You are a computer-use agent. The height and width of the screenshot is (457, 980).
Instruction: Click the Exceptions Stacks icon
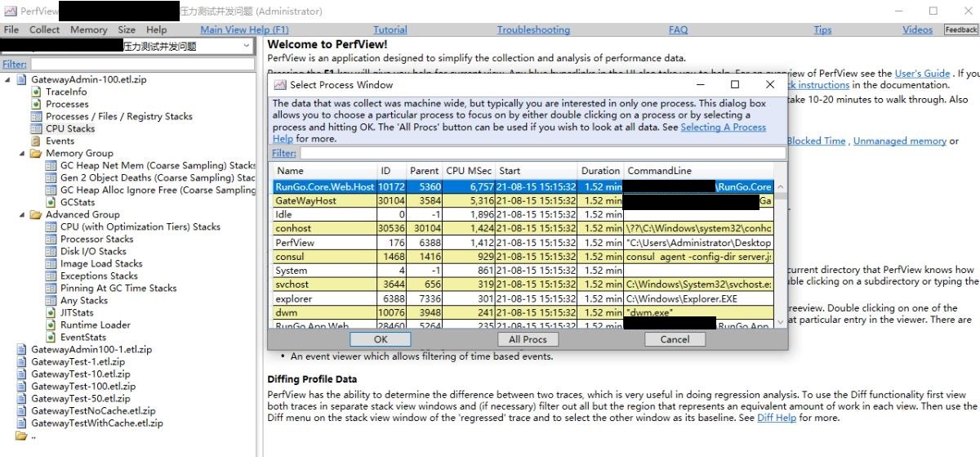point(51,276)
